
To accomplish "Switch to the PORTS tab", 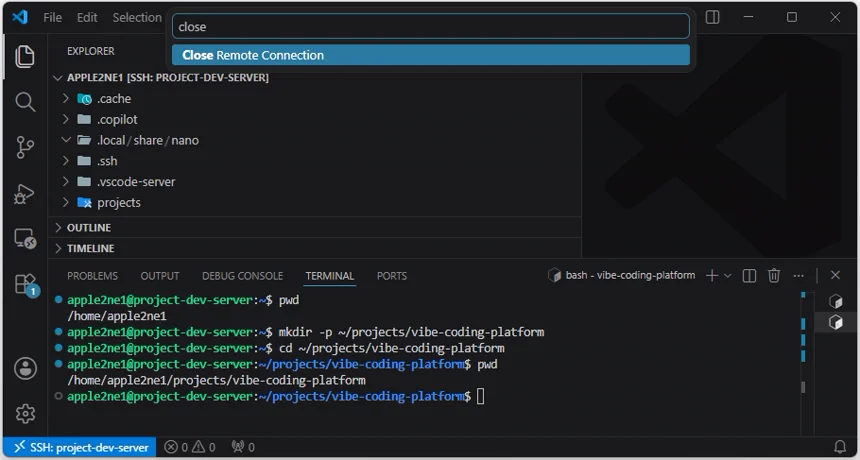I will tap(392, 276).
